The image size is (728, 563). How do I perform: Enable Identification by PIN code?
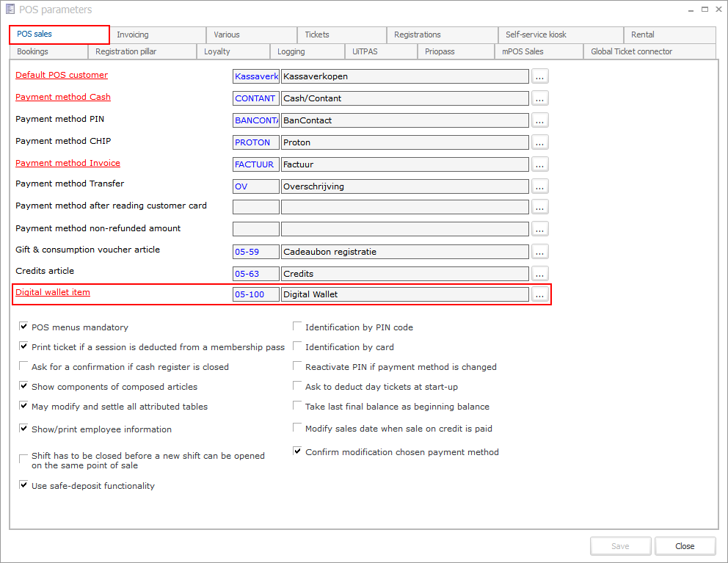pyautogui.click(x=298, y=327)
